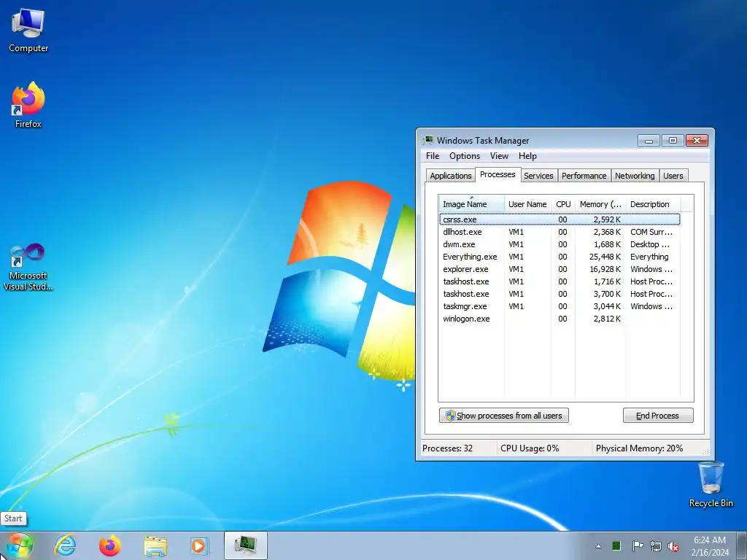This screenshot has height=560, width=747.
Task: Click Show processes from all users
Action: pyautogui.click(x=503, y=415)
